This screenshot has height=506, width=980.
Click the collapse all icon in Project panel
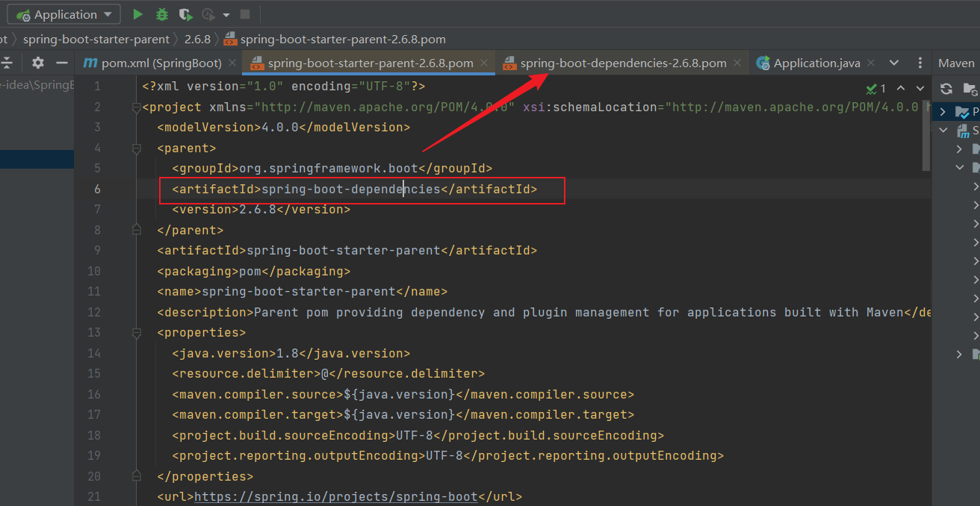click(7, 63)
